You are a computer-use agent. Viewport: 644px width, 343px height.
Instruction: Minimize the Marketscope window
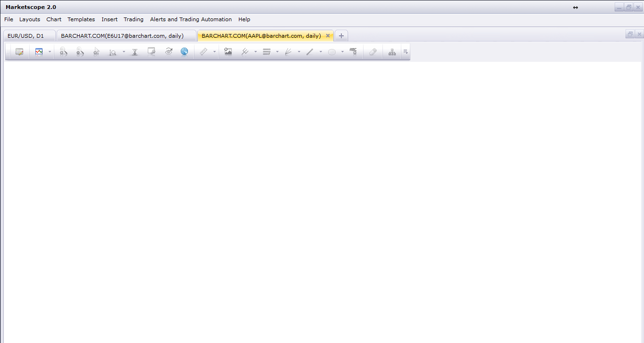click(619, 7)
